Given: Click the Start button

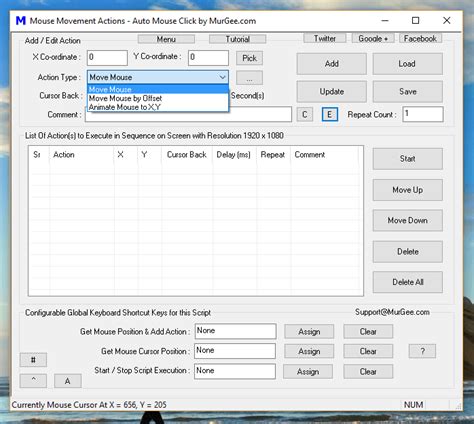Looking at the screenshot, I should (x=408, y=159).
